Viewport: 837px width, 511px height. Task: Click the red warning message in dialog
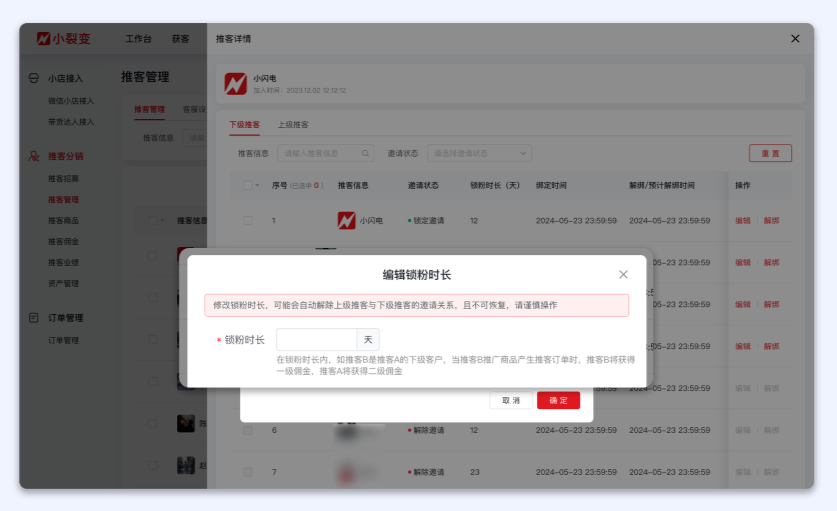click(x=416, y=305)
